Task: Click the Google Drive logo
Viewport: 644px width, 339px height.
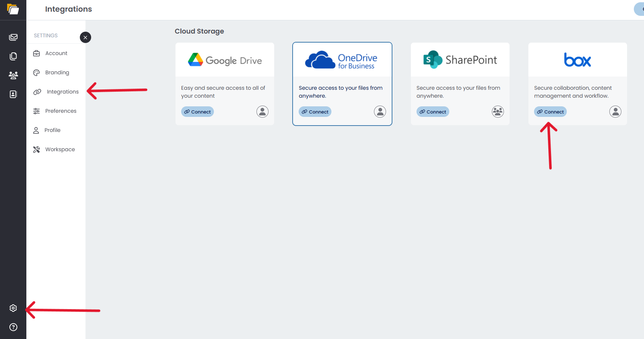Action: 225,60
